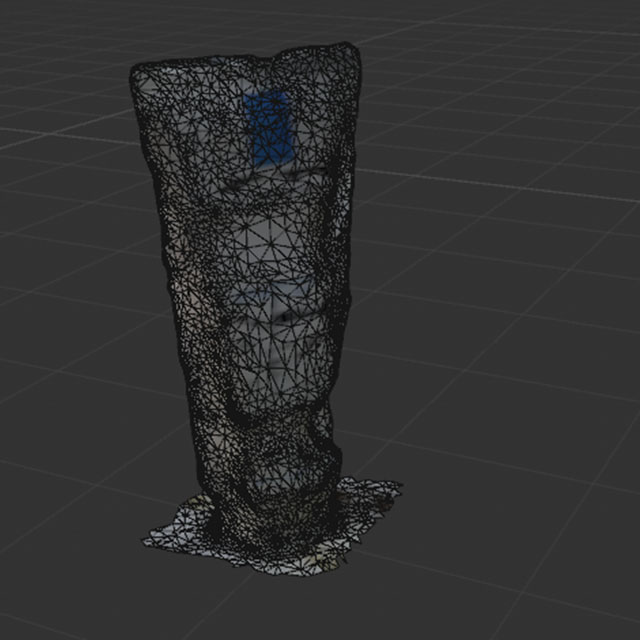640x640 pixels.
Task: Click the blue textured patch on the mesh
Action: point(269,127)
